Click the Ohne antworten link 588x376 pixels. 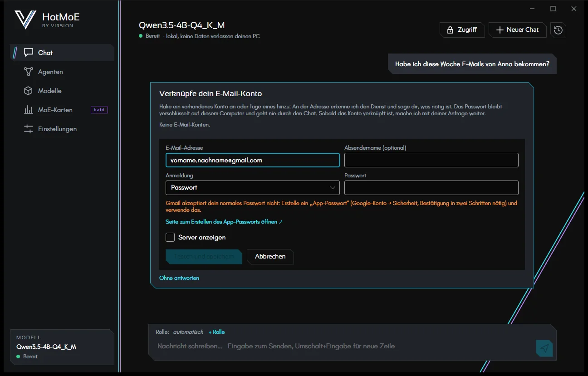click(x=179, y=278)
